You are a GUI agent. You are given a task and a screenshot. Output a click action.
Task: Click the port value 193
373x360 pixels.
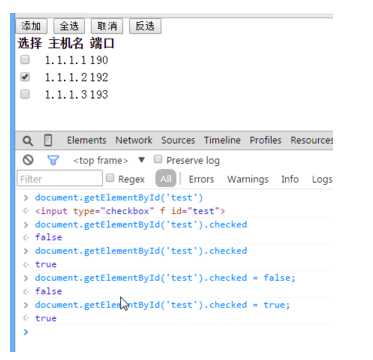tap(99, 95)
